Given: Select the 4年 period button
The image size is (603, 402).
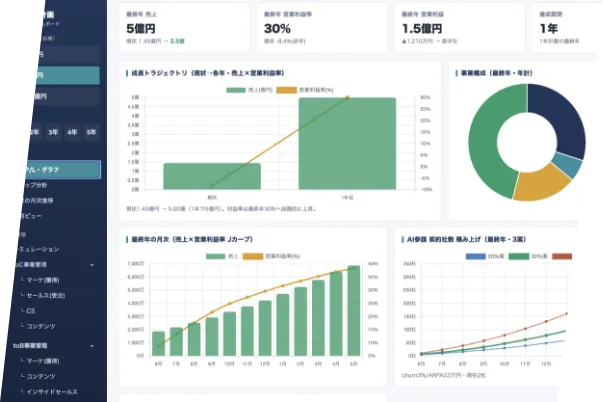Looking at the screenshot, I should (x=72, y=132).
